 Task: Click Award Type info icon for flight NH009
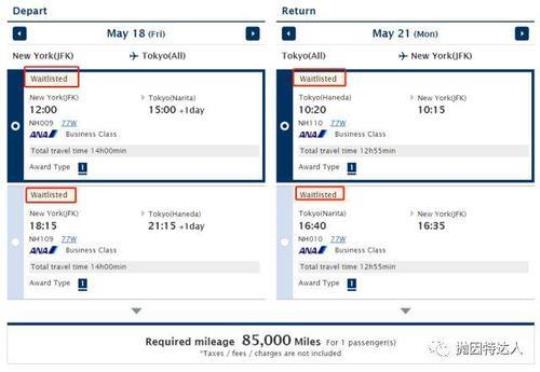click(x=83, y=168)
